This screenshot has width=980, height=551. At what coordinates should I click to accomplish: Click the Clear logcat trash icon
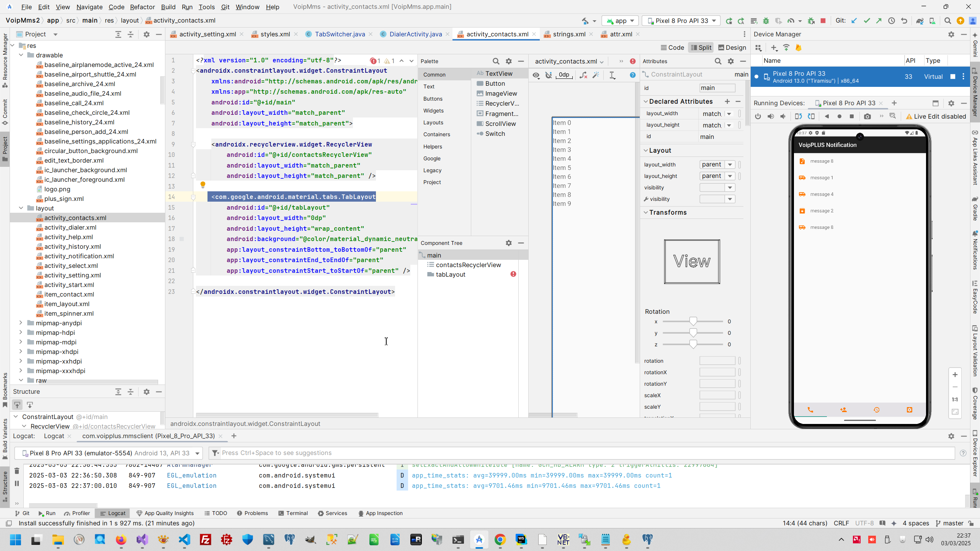click(x=16, y=470)
